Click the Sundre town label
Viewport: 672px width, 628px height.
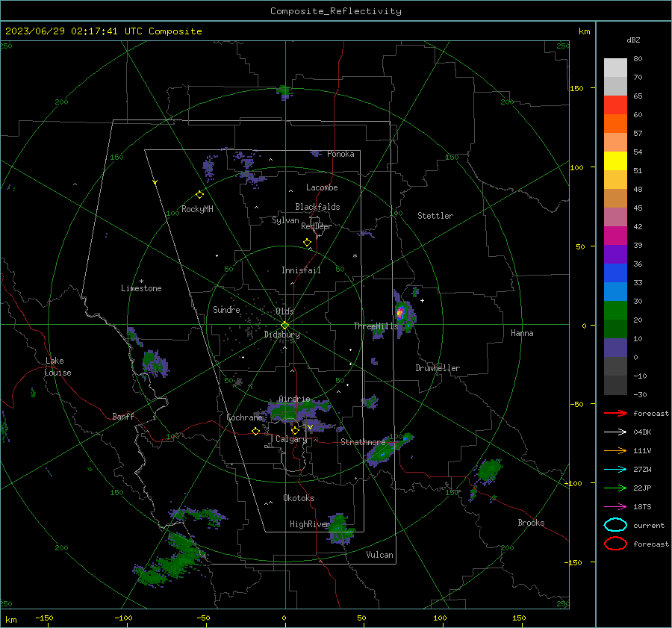point(226,309)
